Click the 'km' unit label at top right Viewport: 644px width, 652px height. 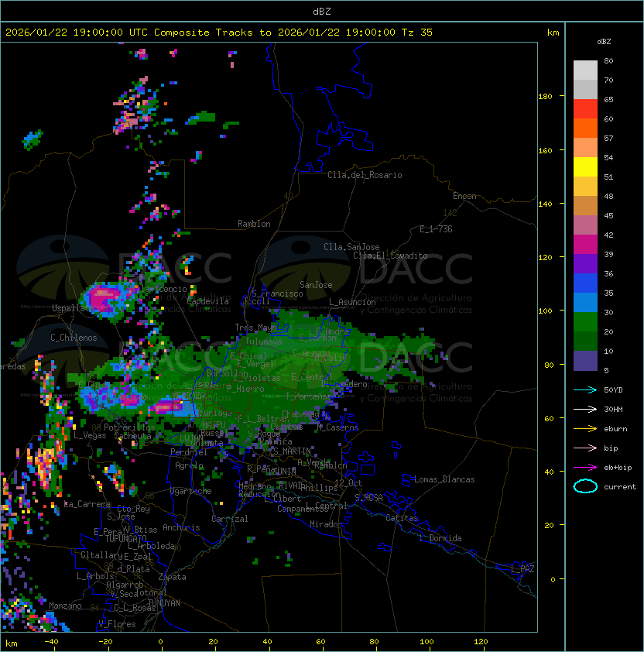[x=553, y=33]
